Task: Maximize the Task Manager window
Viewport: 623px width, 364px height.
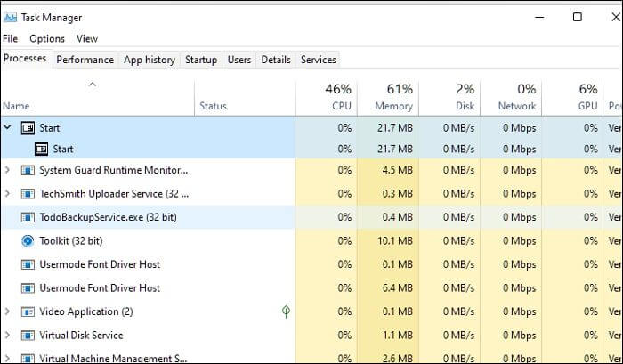Action: pyautogui.click(x=578, y=17)
